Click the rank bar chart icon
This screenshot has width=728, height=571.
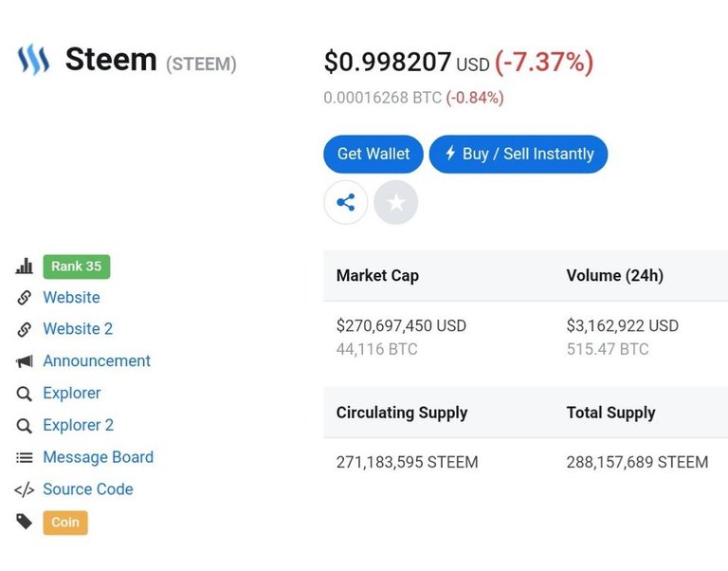[x=24, y=267]
